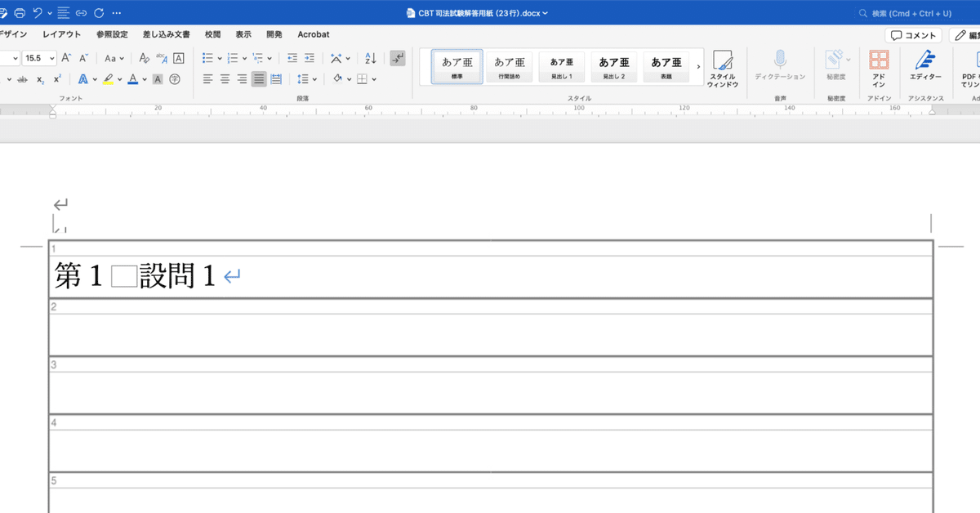Switch to the レイアウト ribbon tab
The height and width of the screenshot is (513, 980).
[x=62, y=34]
